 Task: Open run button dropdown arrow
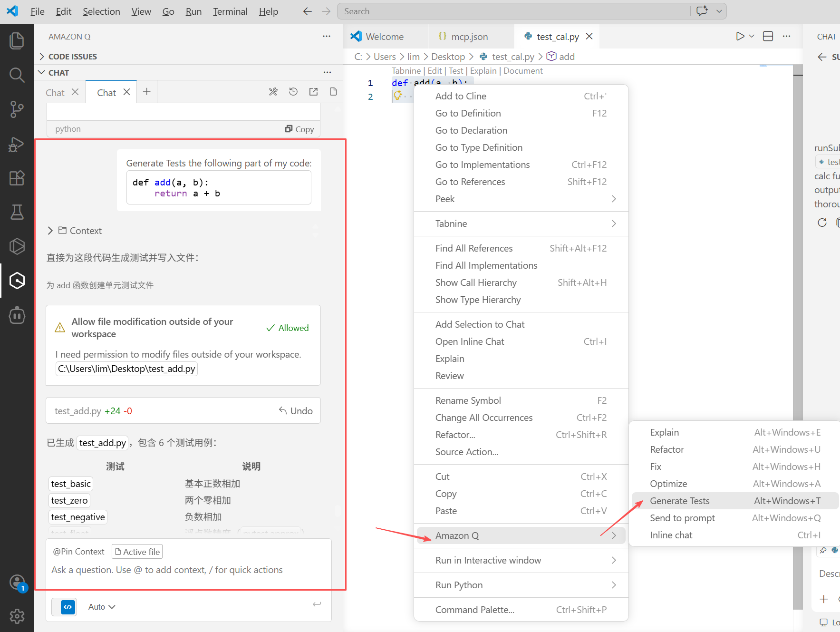(752, 36)
